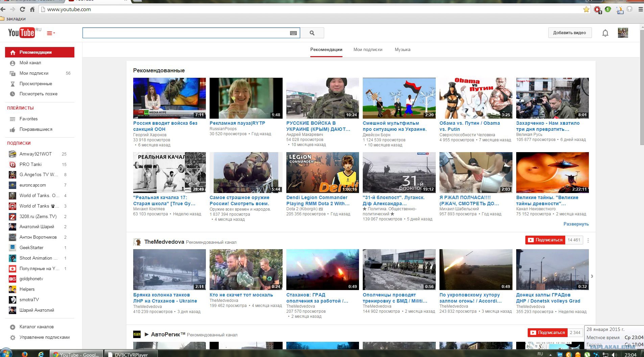Viewport: 644px width, 357px height.
Task: Open the Amway921WOT channel icon
Action: tap(13, 154)
